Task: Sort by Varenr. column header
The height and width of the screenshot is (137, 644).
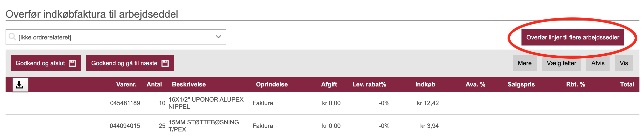Action: [x=126, y=84]
